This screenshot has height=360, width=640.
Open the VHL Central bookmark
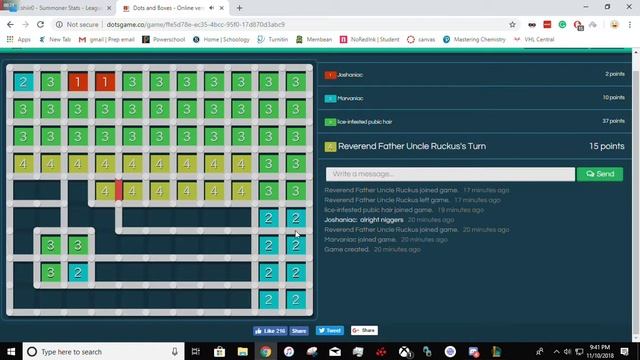point(534,39)
